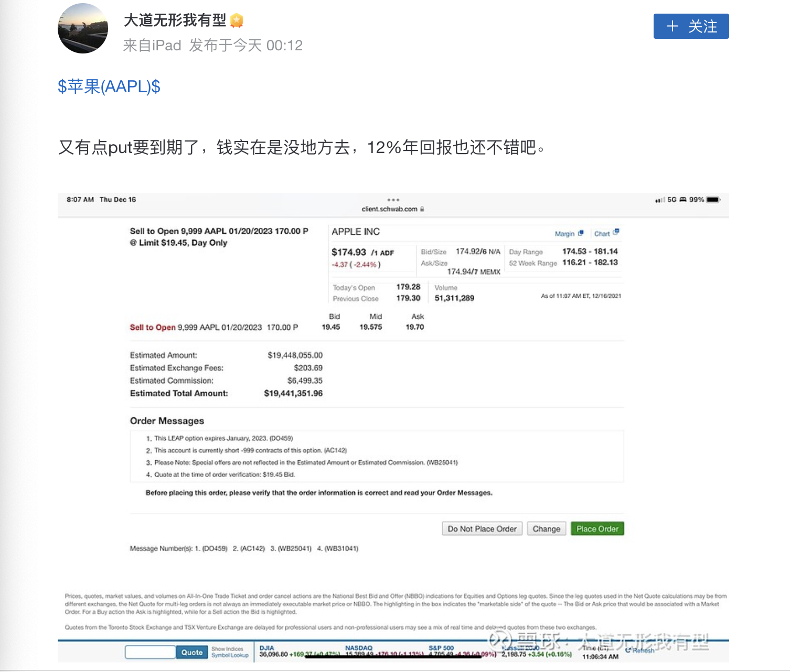
Task: Click the three-dot menu above address bar
Action: [x=393, y=200]
